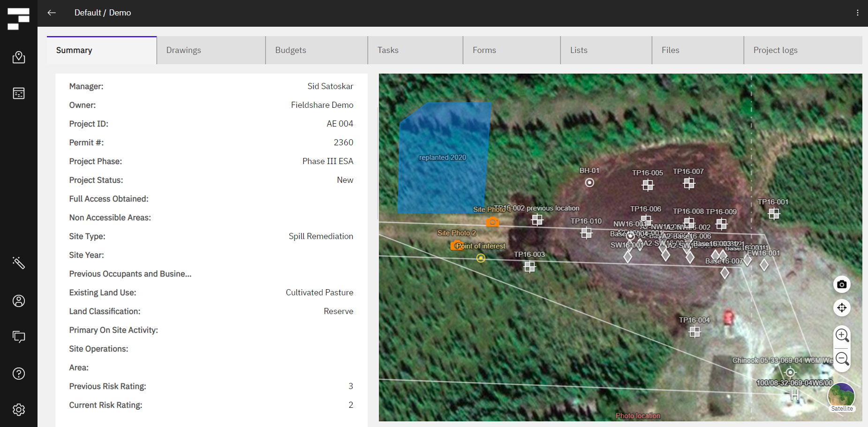
Task: Open the overflow menu with three dots
Action: pyautogui.click(x=858, y=13)
